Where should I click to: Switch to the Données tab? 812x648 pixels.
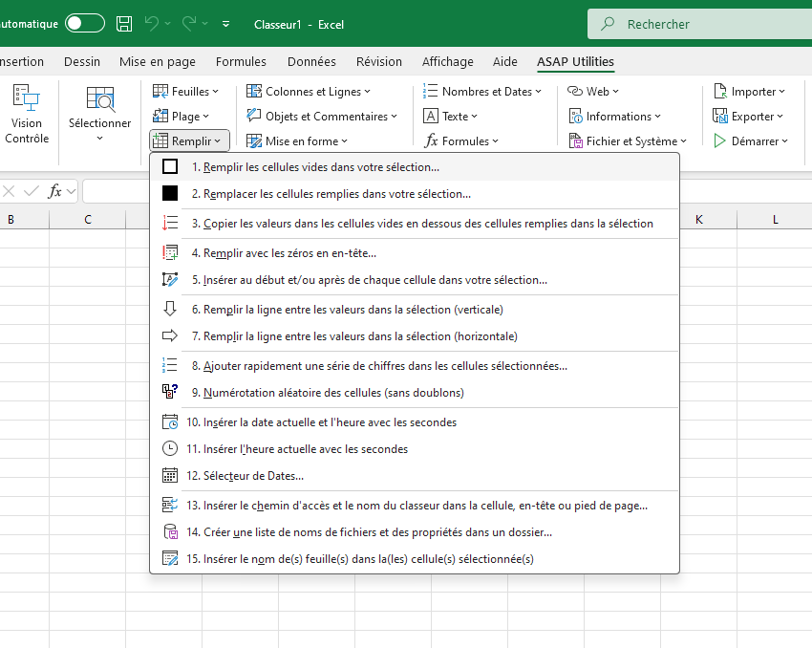(311, 61)
